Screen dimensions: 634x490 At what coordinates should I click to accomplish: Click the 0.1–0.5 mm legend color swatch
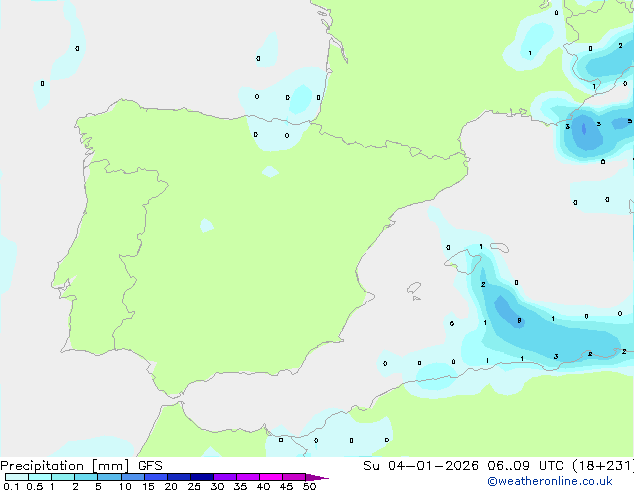(x=17, y=477)
